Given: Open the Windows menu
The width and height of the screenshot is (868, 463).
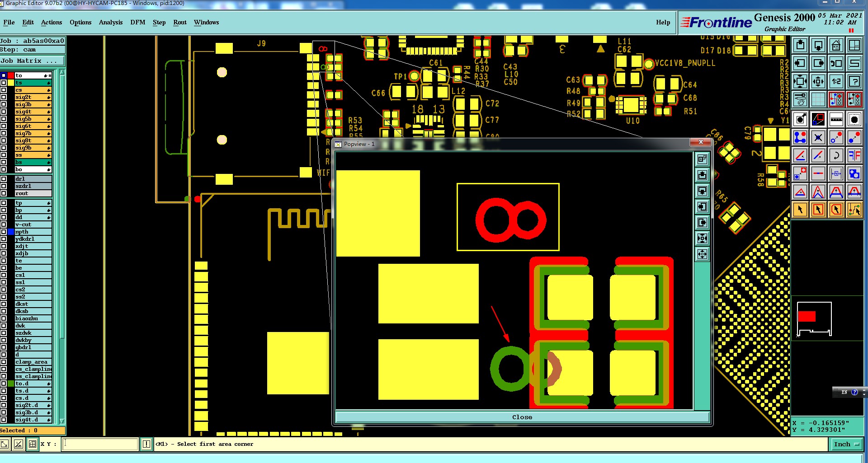Looking at the screenshot, I should pyautogui.click(x=207, y=22).
